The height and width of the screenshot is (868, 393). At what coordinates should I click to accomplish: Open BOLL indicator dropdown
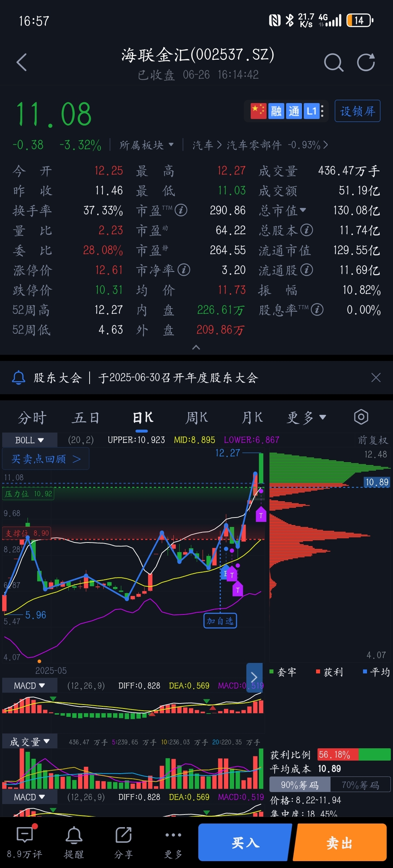30,440
